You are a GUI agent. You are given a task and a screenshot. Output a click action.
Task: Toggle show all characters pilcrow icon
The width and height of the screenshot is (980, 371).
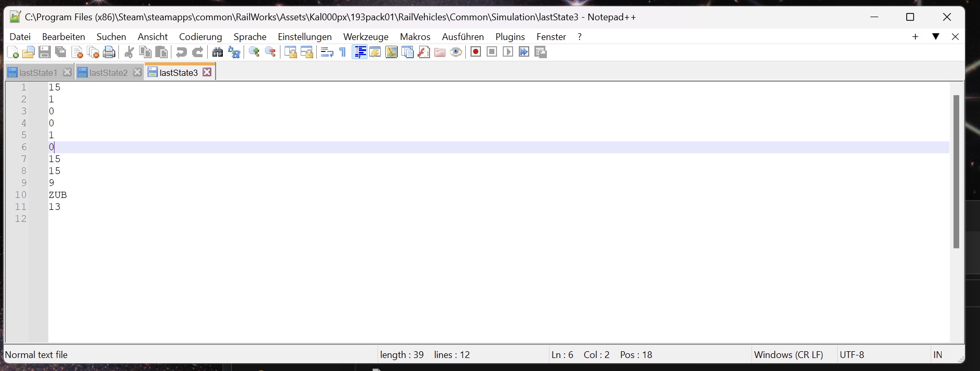pos(343,52)
